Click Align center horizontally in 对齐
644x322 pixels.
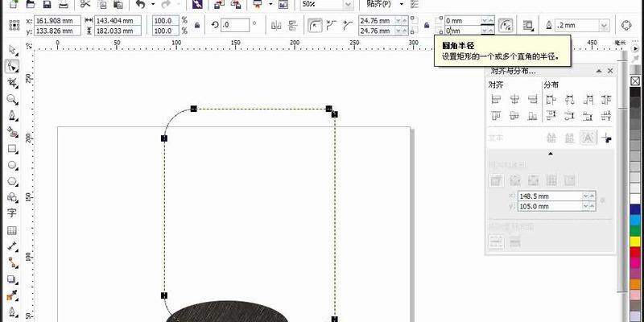point(514,99)
